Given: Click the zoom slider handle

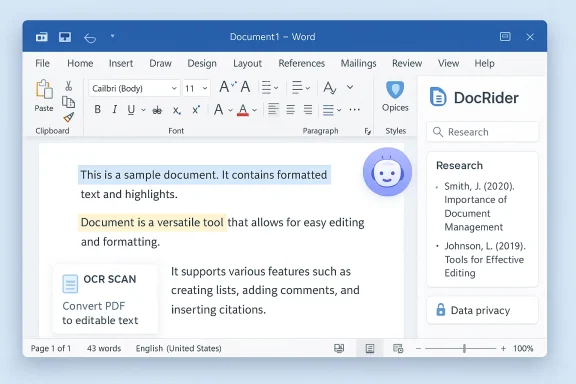Looking at the screenshot, I should tap(465, 348).
